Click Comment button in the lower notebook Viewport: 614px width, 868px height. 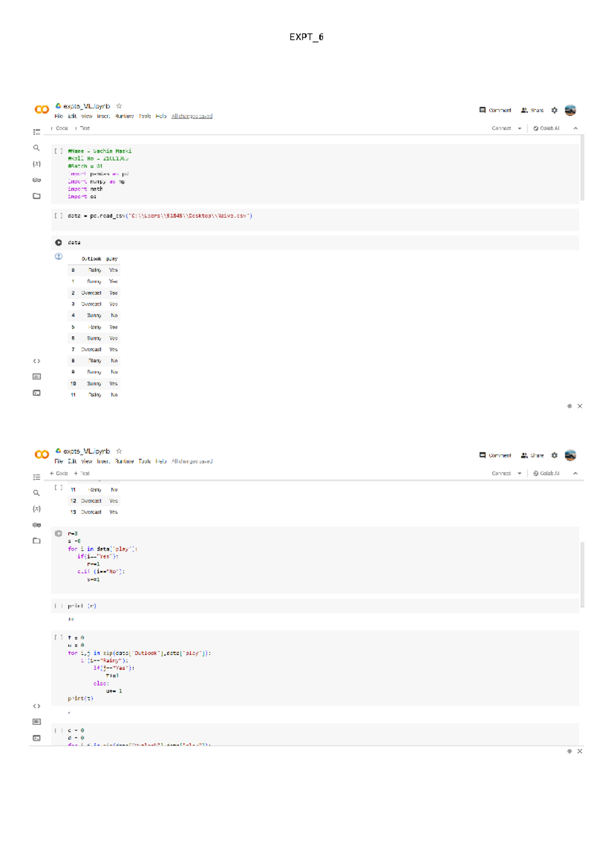tap(495, 455)
